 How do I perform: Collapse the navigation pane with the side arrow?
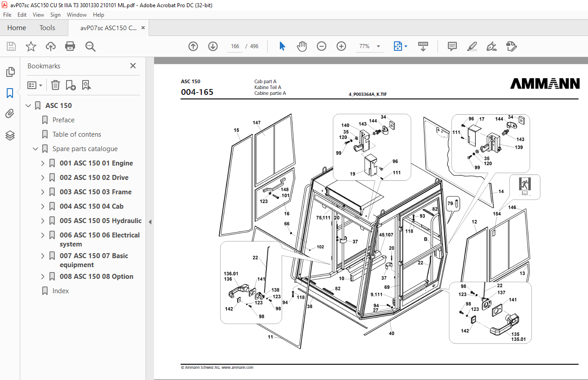pos(150,222)
